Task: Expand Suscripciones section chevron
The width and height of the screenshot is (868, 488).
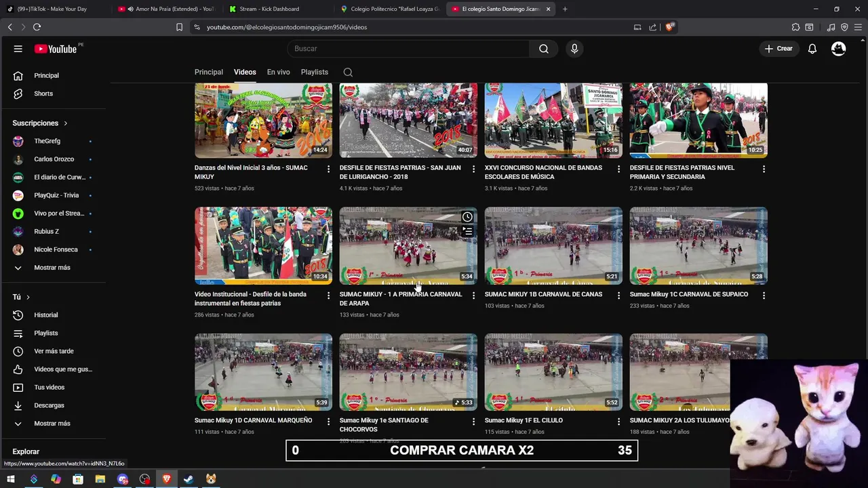Action: [x=66, y=123]
